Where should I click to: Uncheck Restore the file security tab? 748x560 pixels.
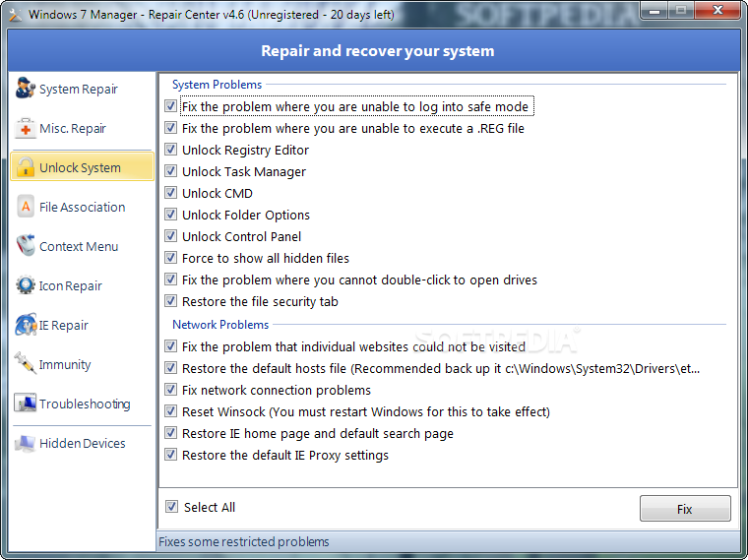(170, 300)
